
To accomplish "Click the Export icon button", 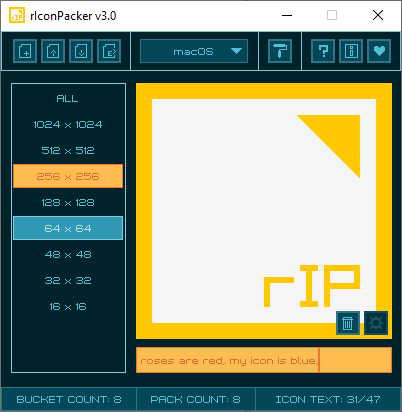I will pyautogui.click(x=109, y=51).
